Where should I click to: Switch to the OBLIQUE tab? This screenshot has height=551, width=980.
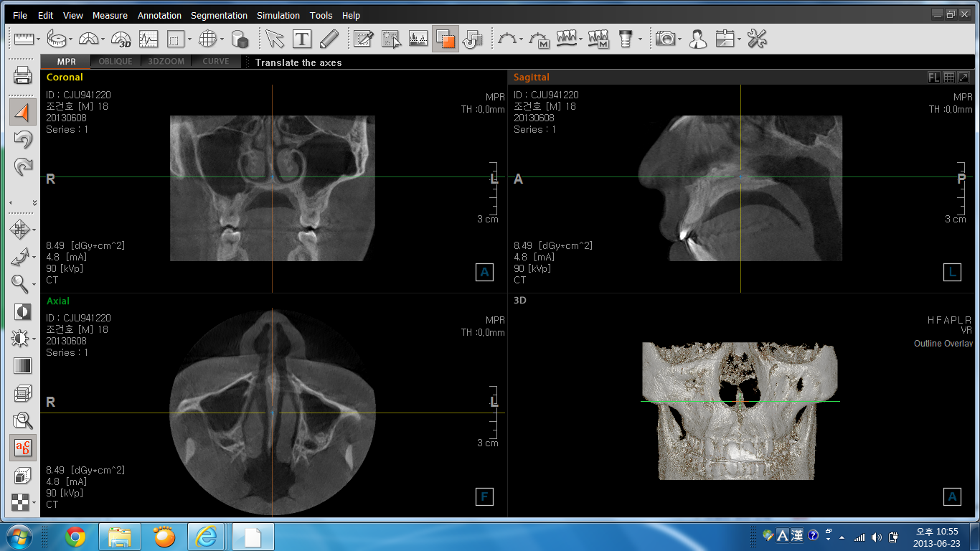click(x=116, y=62)
